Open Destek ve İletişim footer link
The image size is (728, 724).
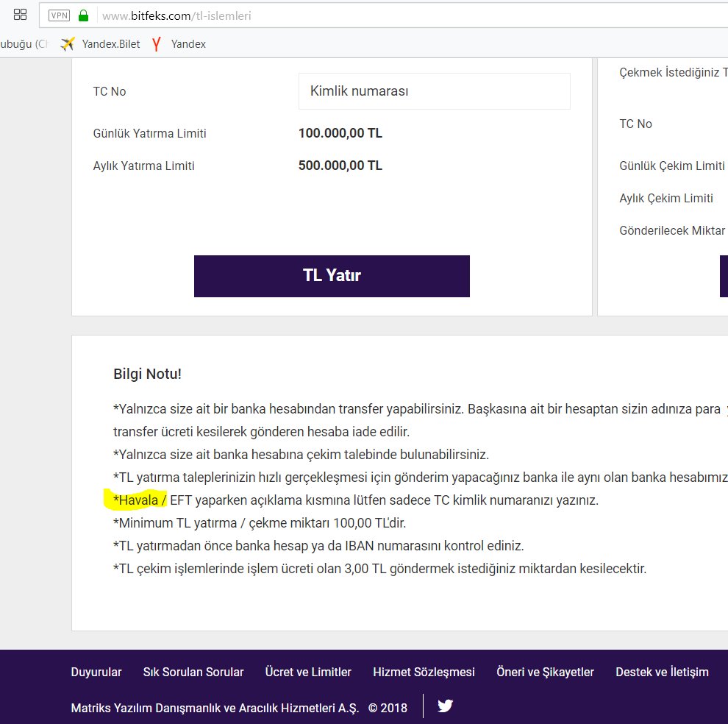click(x=662, y=672)
